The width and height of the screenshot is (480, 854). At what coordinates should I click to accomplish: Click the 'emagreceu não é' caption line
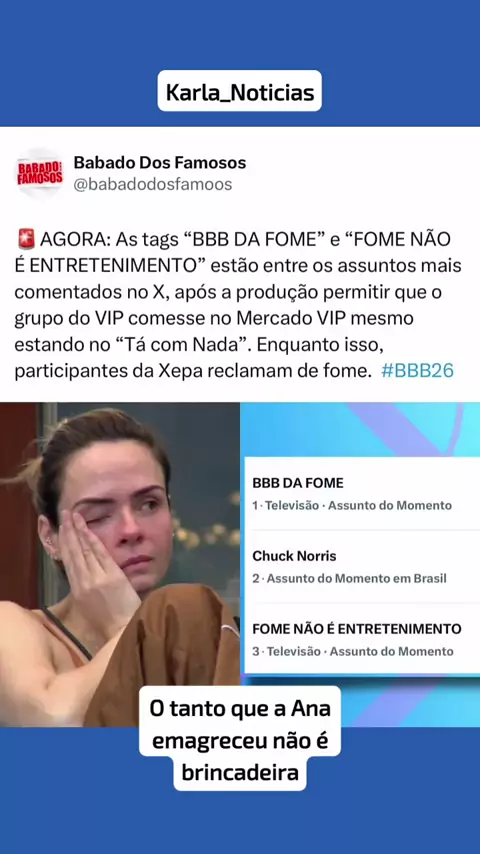(x=240, y=741)
